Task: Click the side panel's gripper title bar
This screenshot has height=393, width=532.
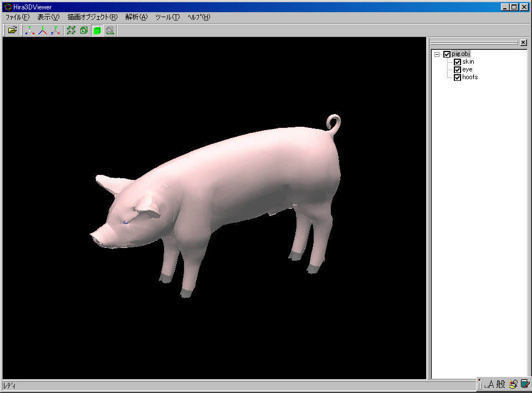Action: (x=474, y=43)
